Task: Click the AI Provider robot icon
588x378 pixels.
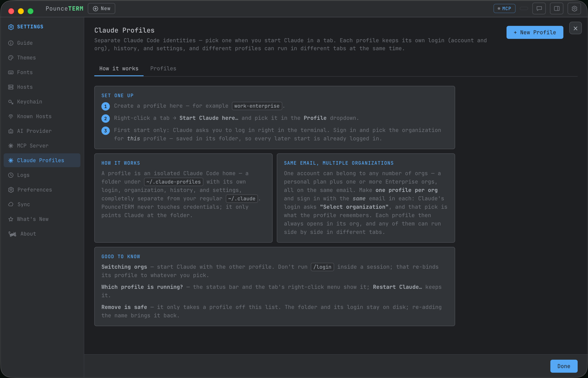Action: 11,131
